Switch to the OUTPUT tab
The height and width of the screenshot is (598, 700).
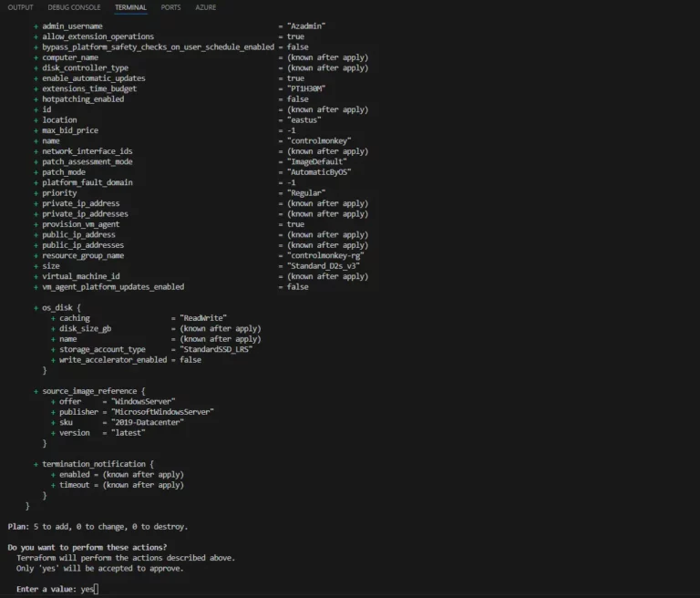21,7
